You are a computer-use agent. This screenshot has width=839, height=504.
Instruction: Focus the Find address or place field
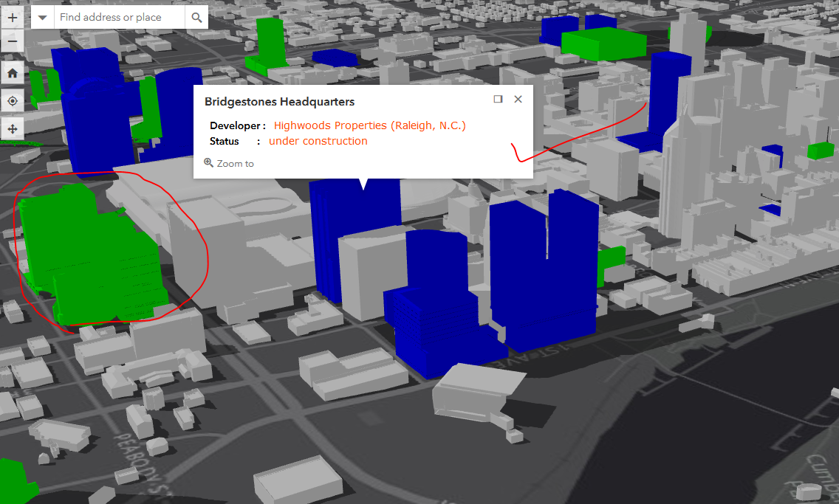(x=120, y=17)
